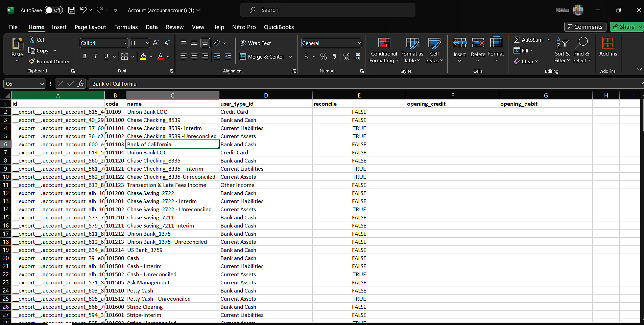Click the Search box
644x325 pixels.
[328, 10]
